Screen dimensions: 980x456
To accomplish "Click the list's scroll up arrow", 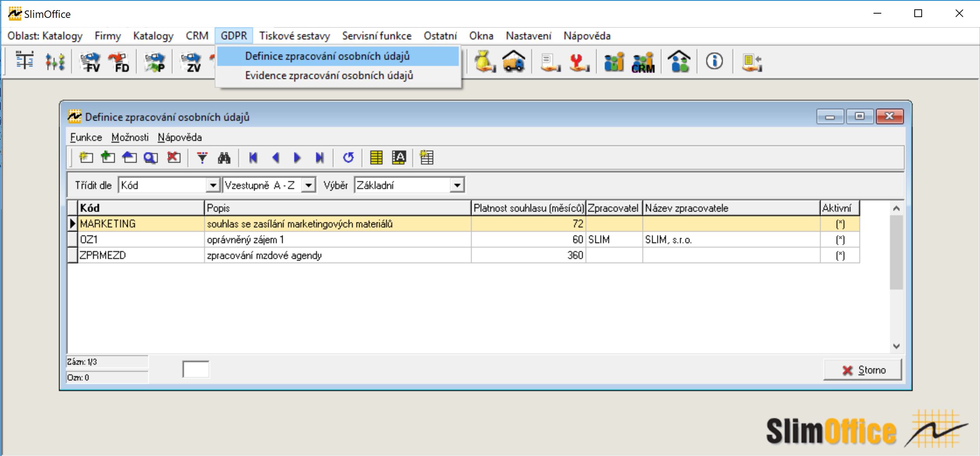I will 896,208.
